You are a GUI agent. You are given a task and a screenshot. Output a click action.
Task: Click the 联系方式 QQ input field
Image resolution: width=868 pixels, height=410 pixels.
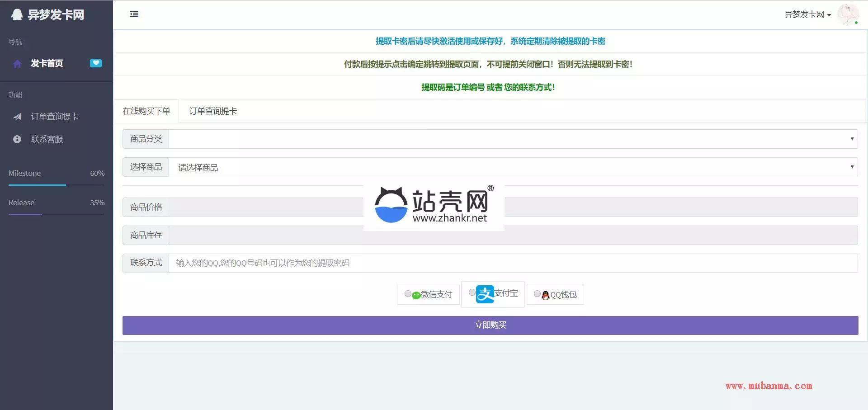[513, 263]
